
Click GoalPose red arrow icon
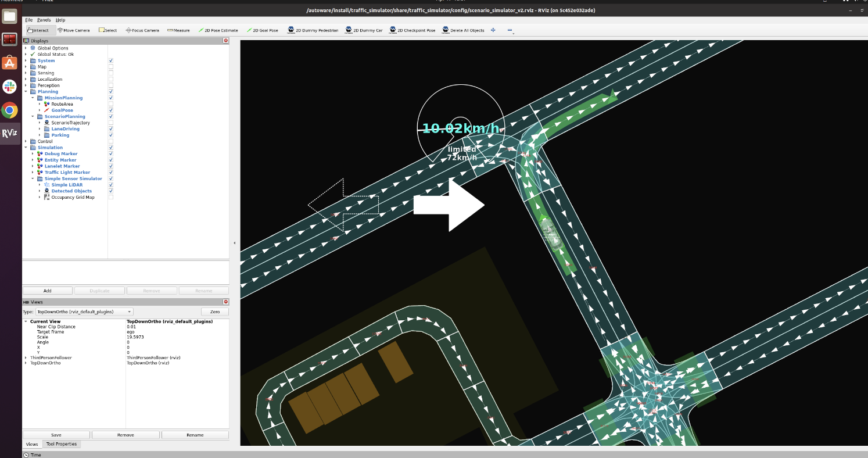(47, 110)
